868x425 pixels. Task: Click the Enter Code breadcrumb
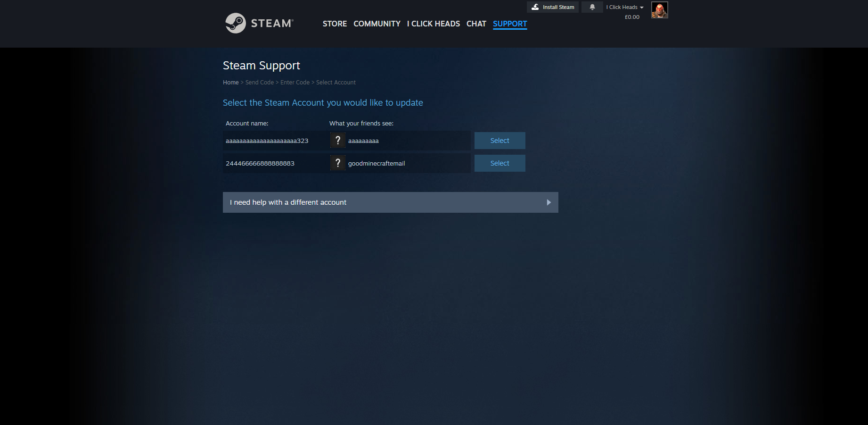tap(295, 83)
